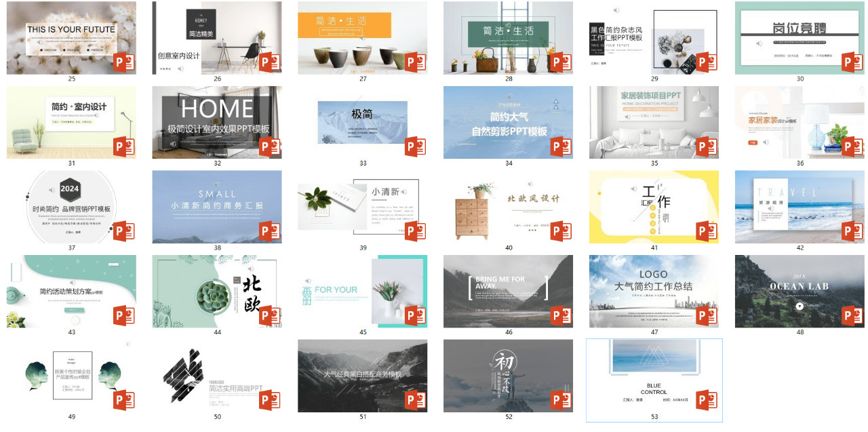Screen dimensions: 868x432
Task: Click the PowerPoint icon on file 53
Action: point(707,401)
